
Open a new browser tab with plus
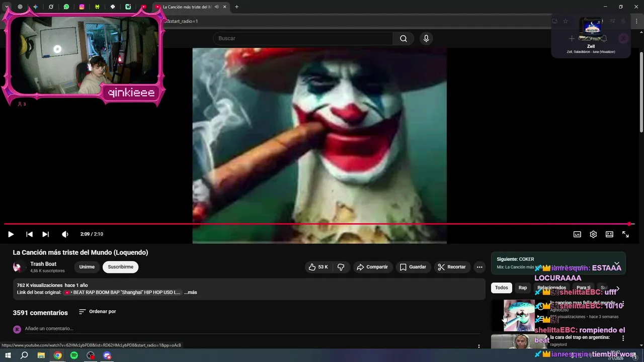236,7
